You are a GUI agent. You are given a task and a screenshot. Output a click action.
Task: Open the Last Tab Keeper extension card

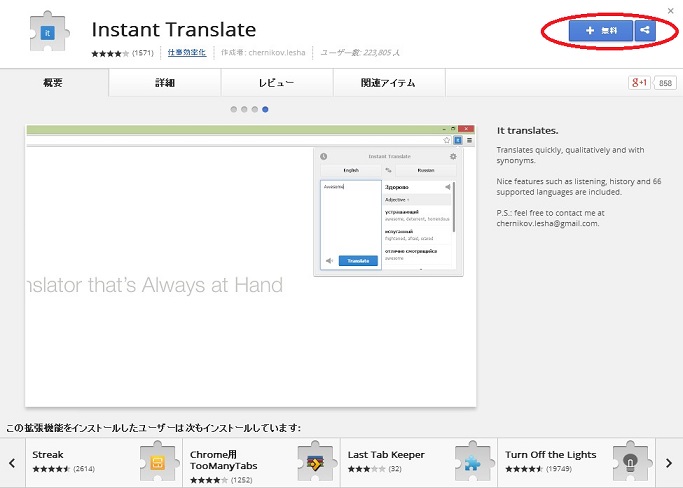(419, 463)
